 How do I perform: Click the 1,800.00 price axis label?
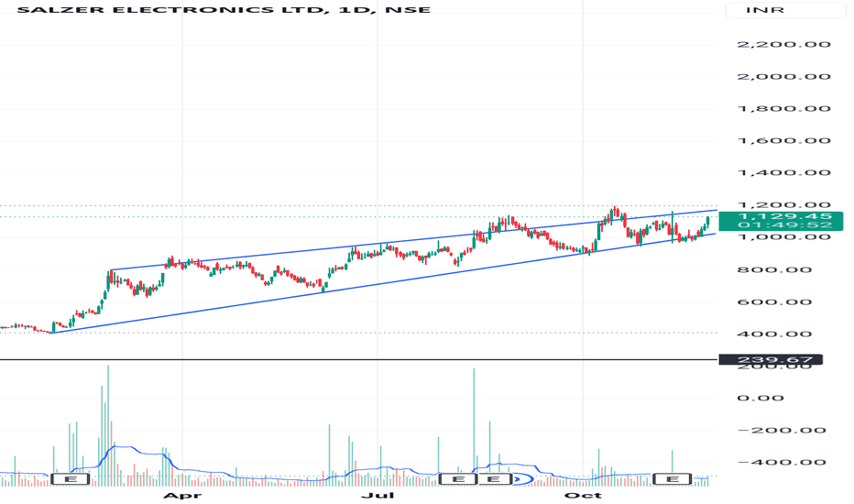pyautogui.click(x=783, y=108)
